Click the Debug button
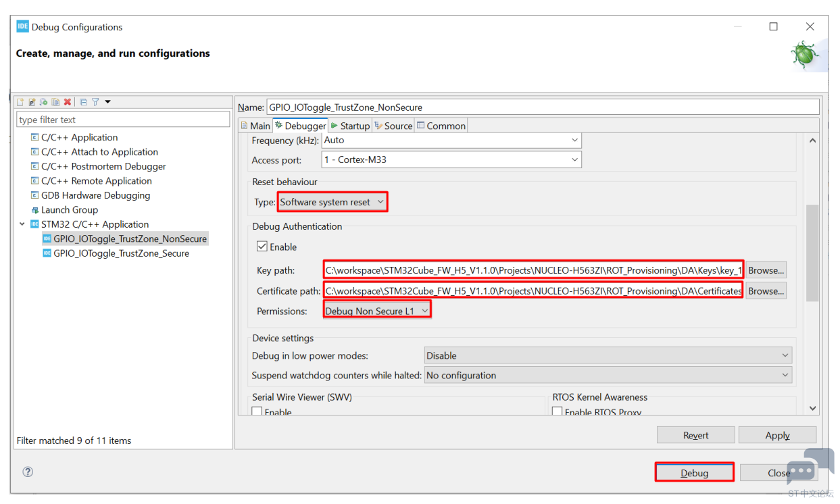The image size is (840, 504). (694, 472)
